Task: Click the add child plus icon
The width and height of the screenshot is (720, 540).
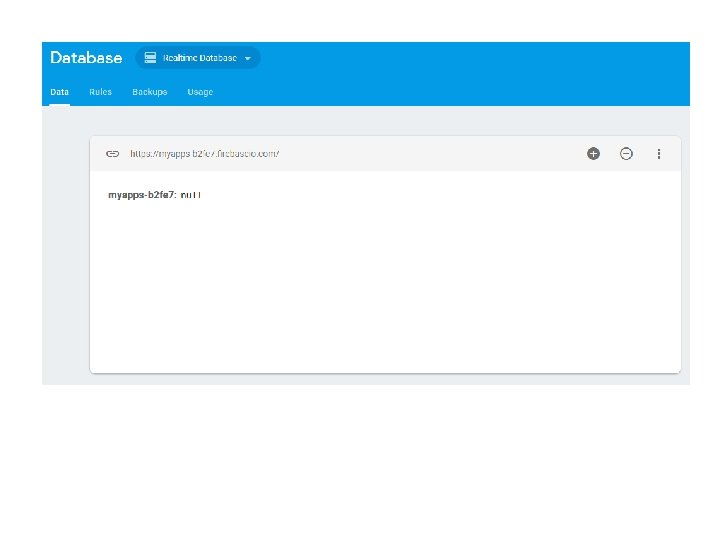Action: coord(593,153)
